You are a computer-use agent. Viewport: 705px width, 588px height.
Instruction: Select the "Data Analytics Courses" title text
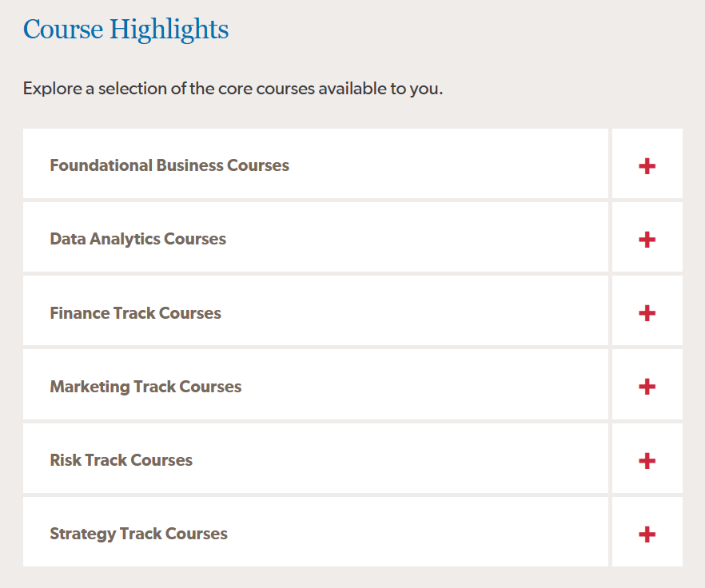pos(137,239)
